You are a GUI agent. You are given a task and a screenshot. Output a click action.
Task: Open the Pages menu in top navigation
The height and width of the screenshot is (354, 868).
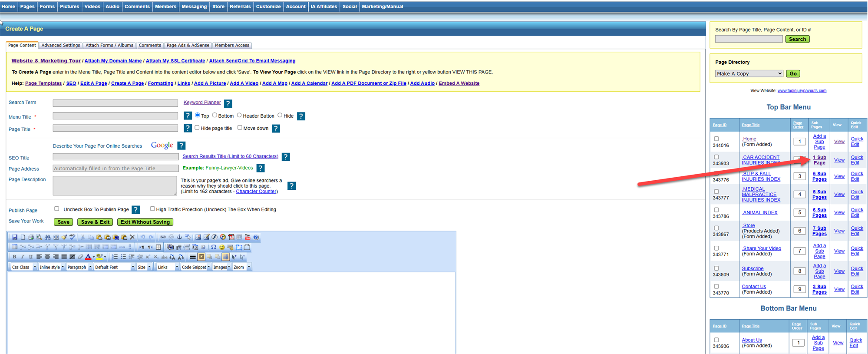[27, 7]
